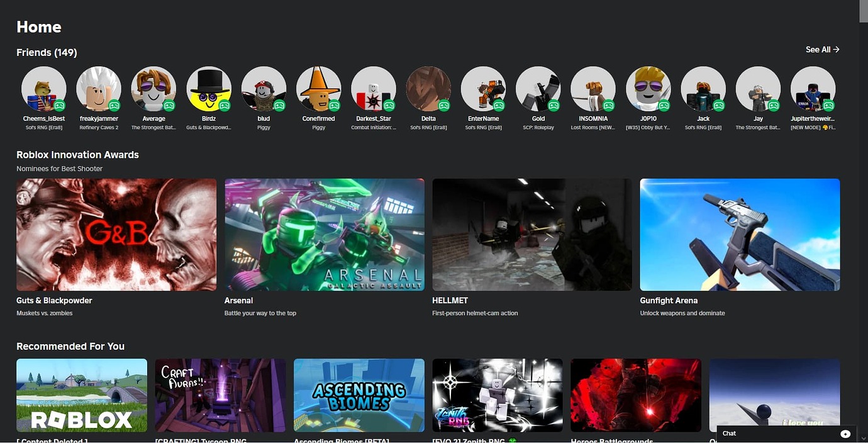Select the Average friend avatar
868x443 pixels.
coord(153,89)
